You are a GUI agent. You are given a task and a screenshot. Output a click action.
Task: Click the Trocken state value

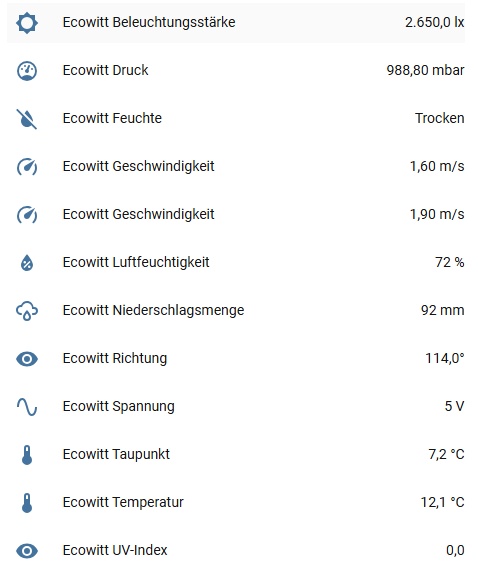pos(440,119)
